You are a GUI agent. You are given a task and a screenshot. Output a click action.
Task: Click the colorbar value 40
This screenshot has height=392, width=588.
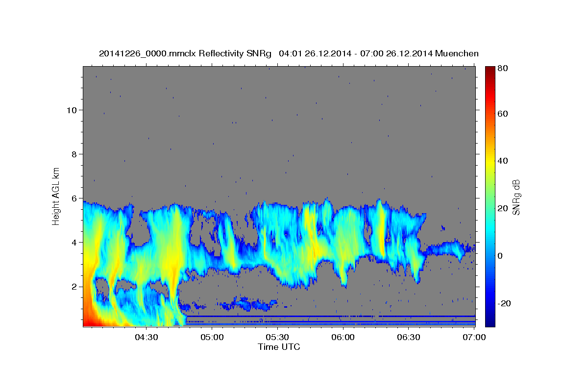(502, 161)
